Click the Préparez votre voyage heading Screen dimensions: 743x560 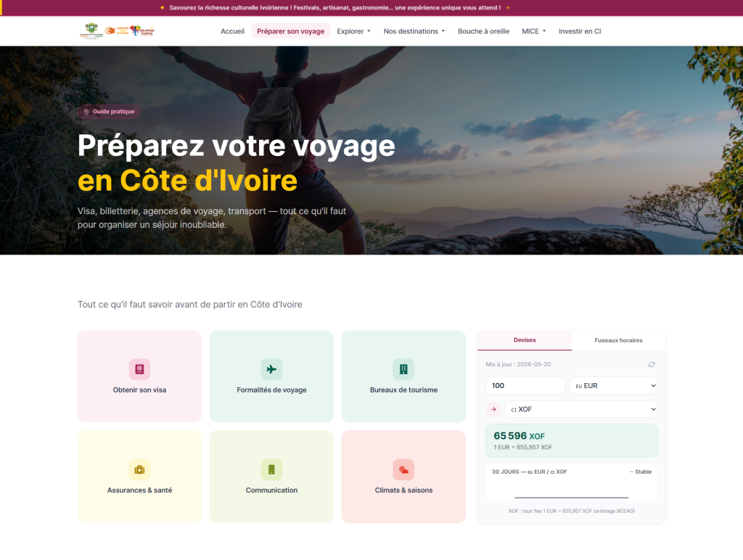[x=236, y=163]
